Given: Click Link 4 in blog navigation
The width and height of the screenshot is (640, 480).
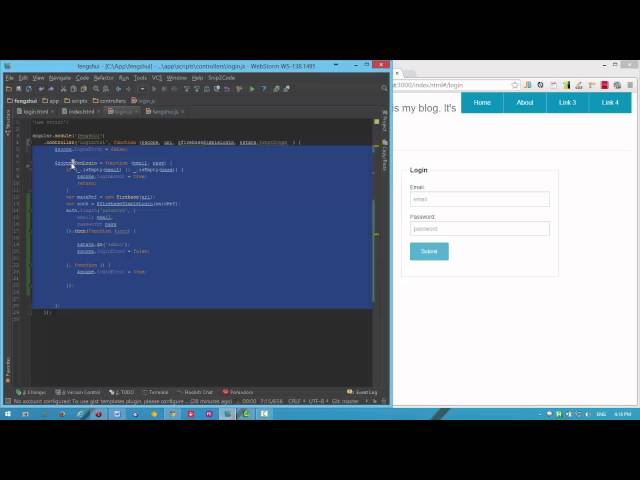Looking at the screenshot, I should tap(610, 102).
